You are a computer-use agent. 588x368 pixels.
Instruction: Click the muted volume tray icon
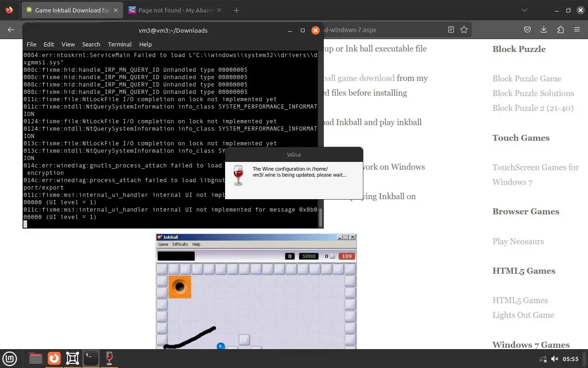pyautogui.click(x=554, y=359)
